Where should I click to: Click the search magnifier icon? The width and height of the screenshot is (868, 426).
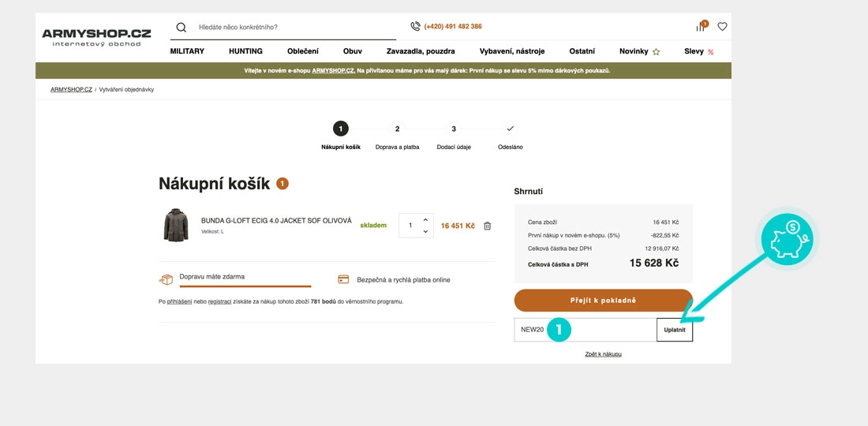tap(181, 27)
